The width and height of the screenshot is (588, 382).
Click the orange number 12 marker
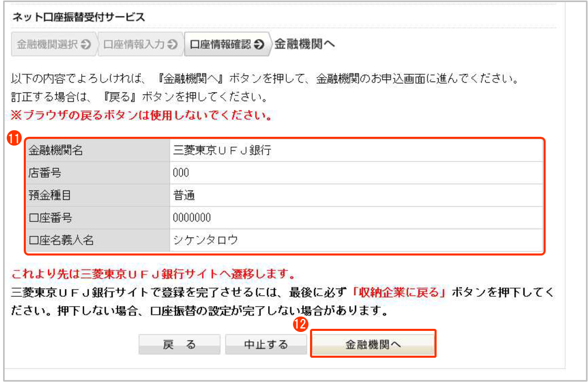[x=300, y=324]
